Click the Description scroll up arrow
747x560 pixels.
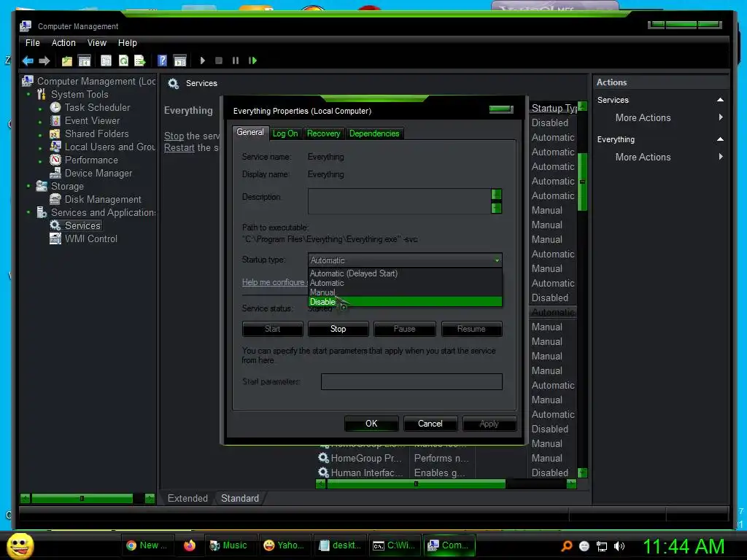(496, 194)
